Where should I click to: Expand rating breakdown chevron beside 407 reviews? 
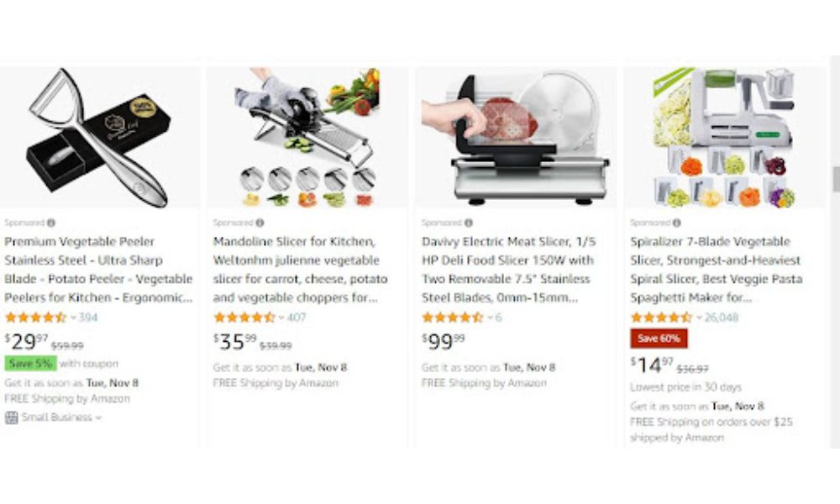coord(281,318)
